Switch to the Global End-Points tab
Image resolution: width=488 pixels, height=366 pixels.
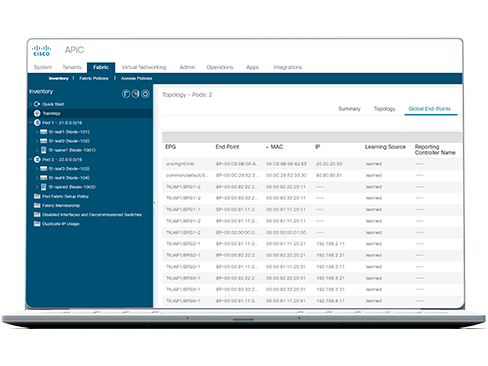(429, 109)
